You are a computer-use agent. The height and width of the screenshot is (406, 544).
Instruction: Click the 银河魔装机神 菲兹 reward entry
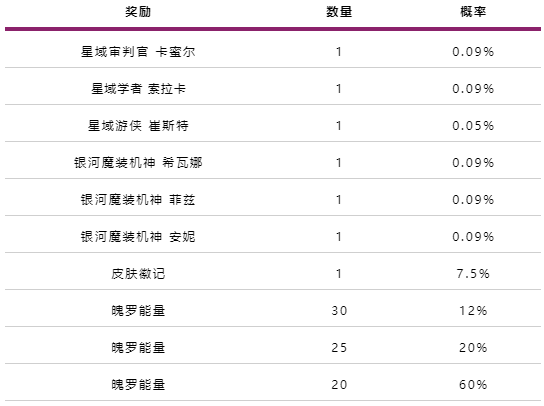pyautogui.click(x=138, y=200)
